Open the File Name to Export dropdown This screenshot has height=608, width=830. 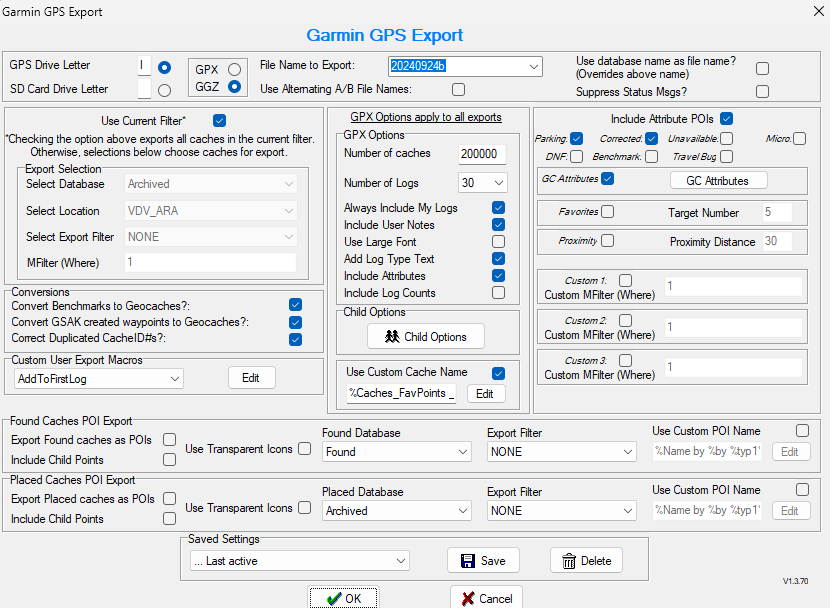(x=532, y=67)
